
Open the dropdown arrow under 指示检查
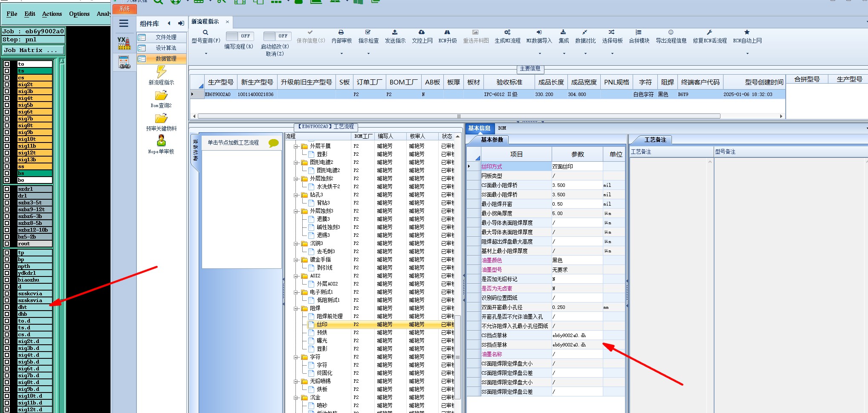click(368, 54)
